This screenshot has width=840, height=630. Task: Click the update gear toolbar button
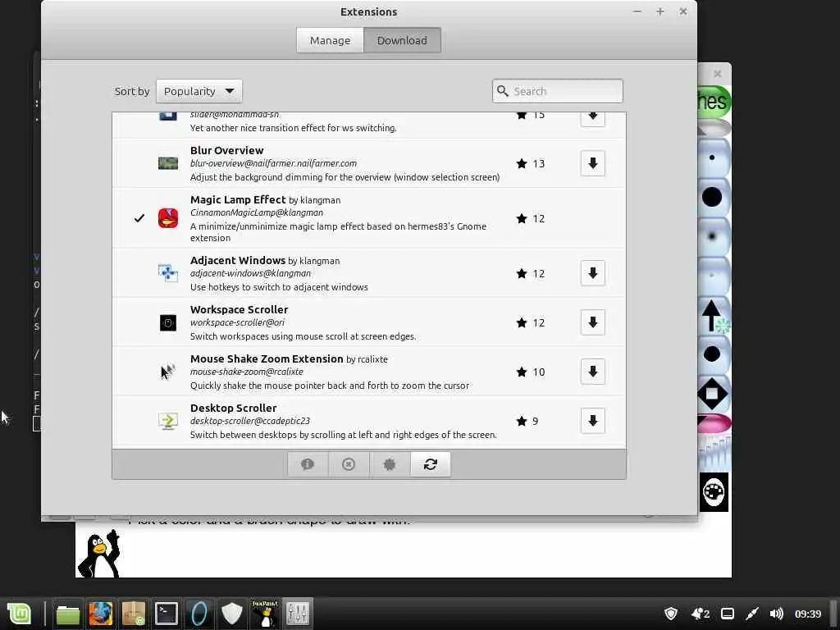coord(390,464)
